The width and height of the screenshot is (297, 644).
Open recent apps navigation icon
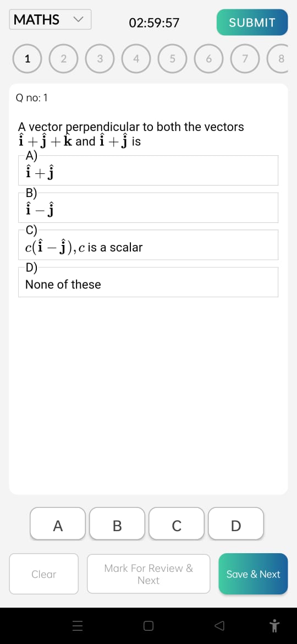78,626
